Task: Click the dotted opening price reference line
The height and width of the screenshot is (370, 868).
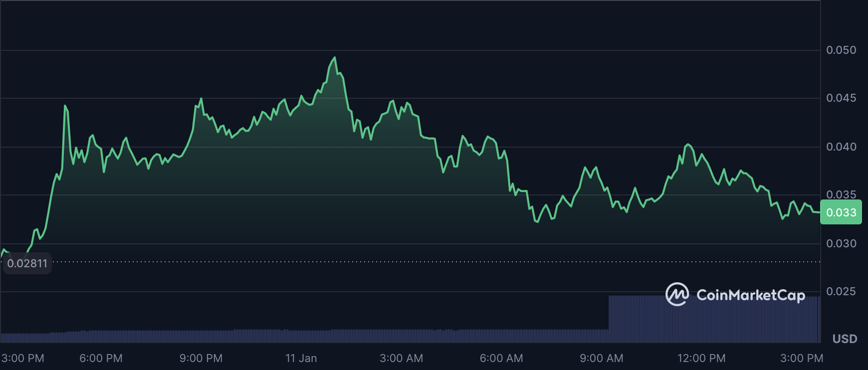Action: click(x=399, y=261)
